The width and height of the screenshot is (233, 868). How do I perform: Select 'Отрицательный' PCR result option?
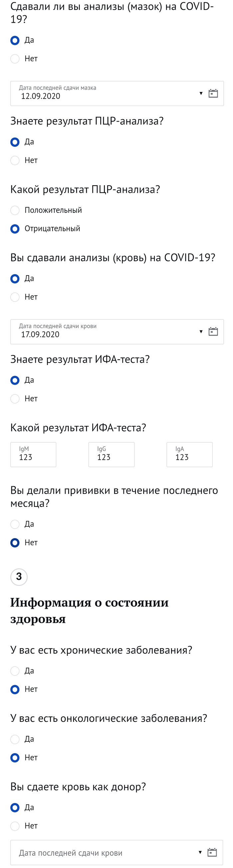(x=15, y=229)
